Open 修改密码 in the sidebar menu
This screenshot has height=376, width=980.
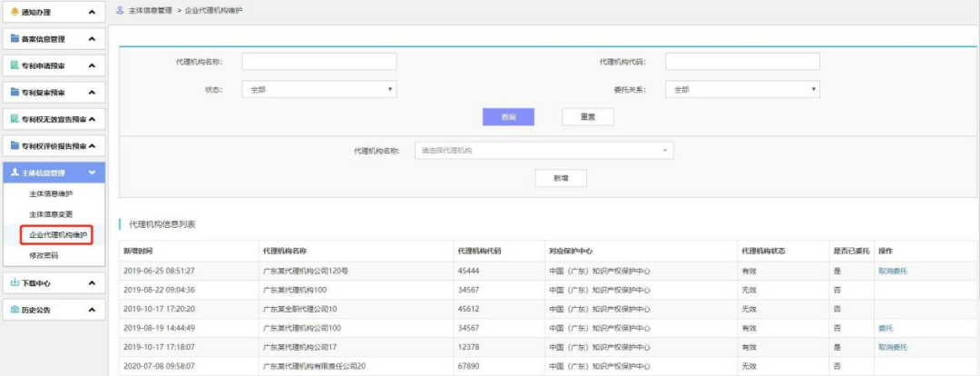pos(46,256)
